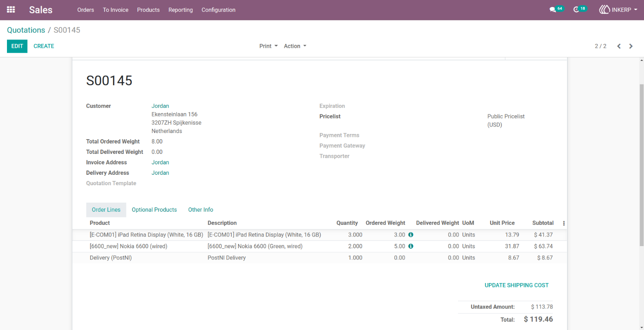Open the Delivery Address Jordan link
Viewport: 644px width, 330px height.
[x=160, y=173]
